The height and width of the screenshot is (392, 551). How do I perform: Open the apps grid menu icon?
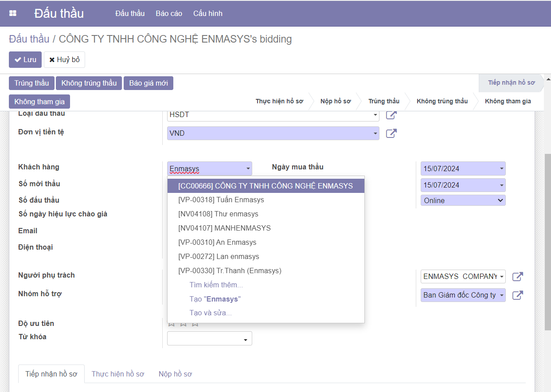(x=13, y=13)
